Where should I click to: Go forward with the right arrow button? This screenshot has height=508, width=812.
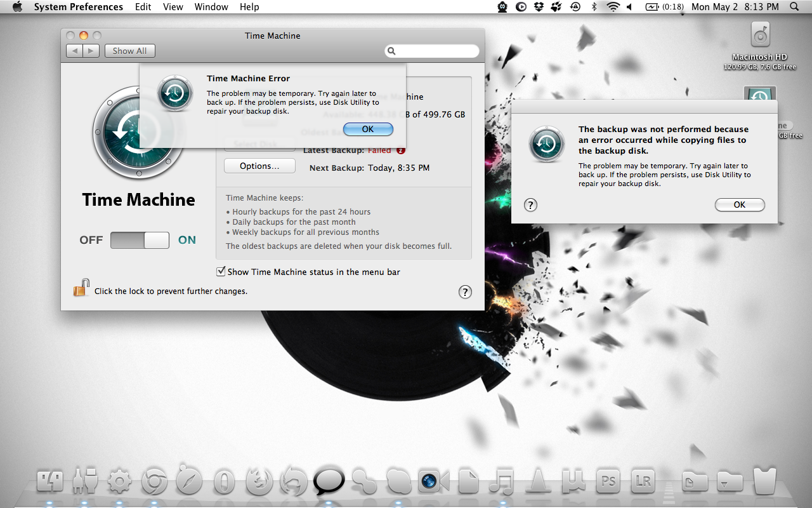[91, 51]
